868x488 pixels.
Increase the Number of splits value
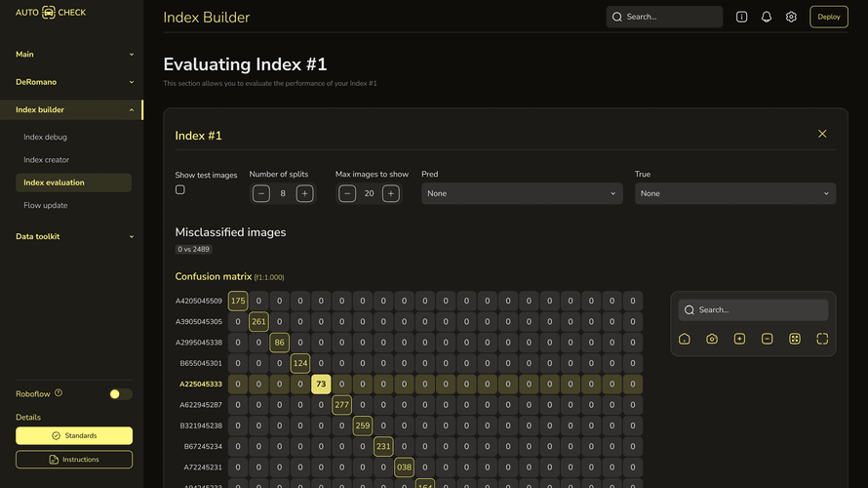305,193
